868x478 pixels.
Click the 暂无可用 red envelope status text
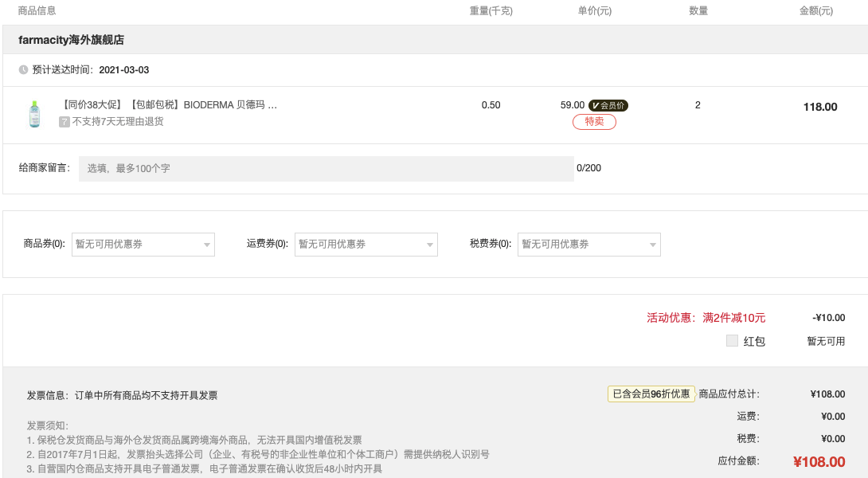[x=826, y=341]
